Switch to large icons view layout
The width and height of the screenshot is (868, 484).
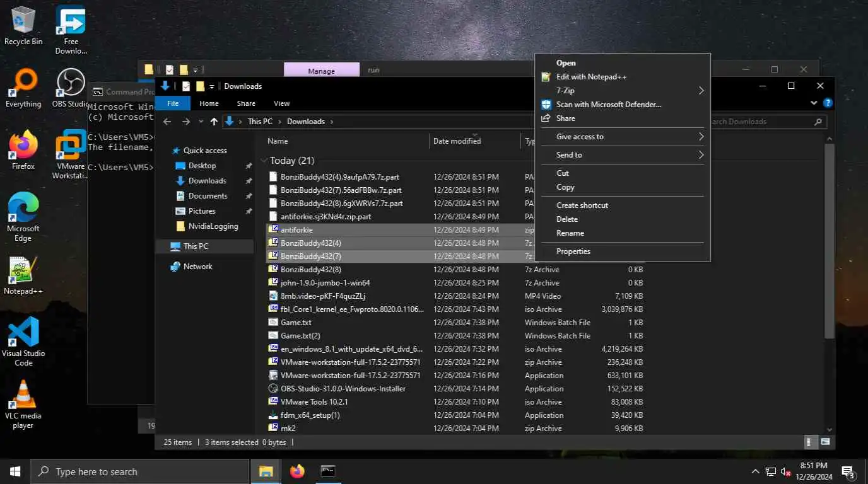point(824,442)
